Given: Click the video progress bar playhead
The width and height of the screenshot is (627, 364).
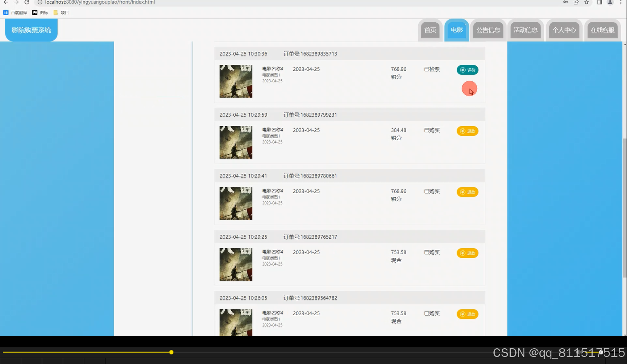Looking at the screenshot, I should 171,352.
